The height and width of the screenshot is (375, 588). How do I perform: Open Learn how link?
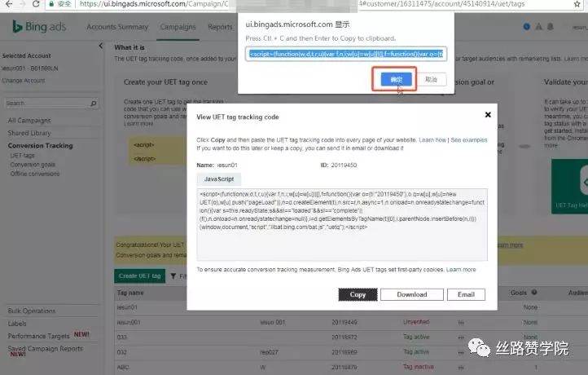click(x=432, y=140)
